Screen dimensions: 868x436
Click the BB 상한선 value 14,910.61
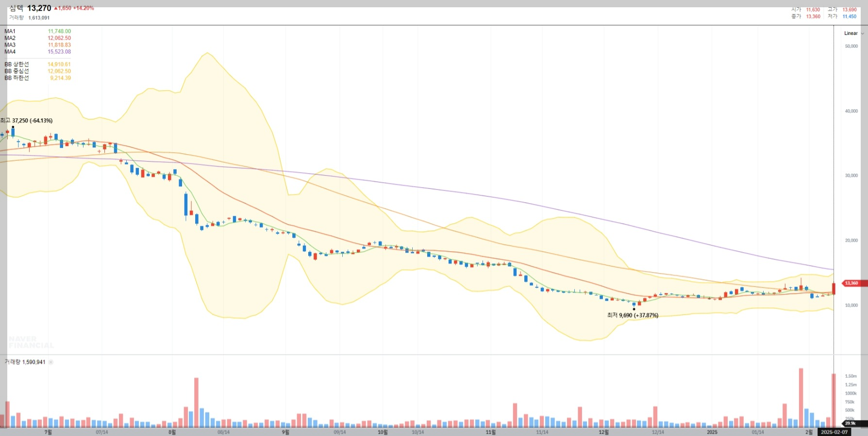click(x=59, y=65)
